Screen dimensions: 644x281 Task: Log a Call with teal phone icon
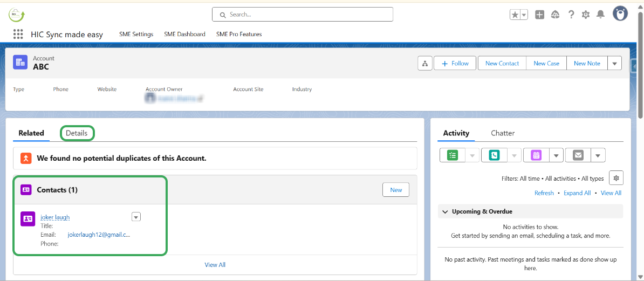coord(495,155)
